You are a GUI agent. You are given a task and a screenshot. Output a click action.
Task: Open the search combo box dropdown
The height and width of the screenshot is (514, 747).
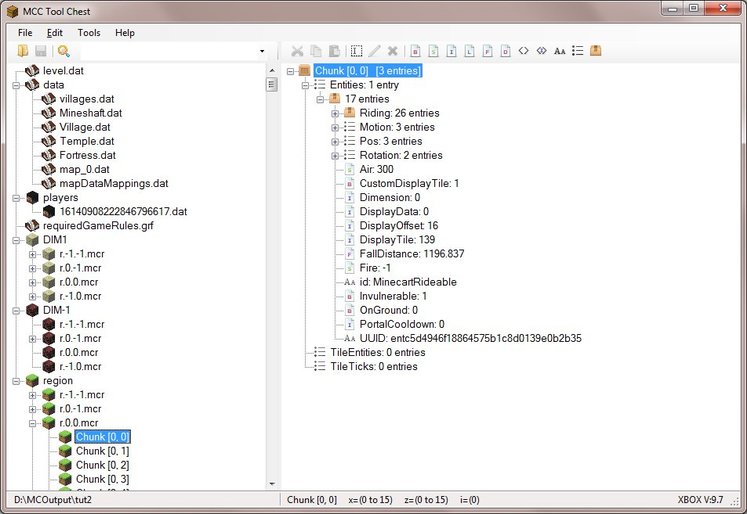(262, 51)
